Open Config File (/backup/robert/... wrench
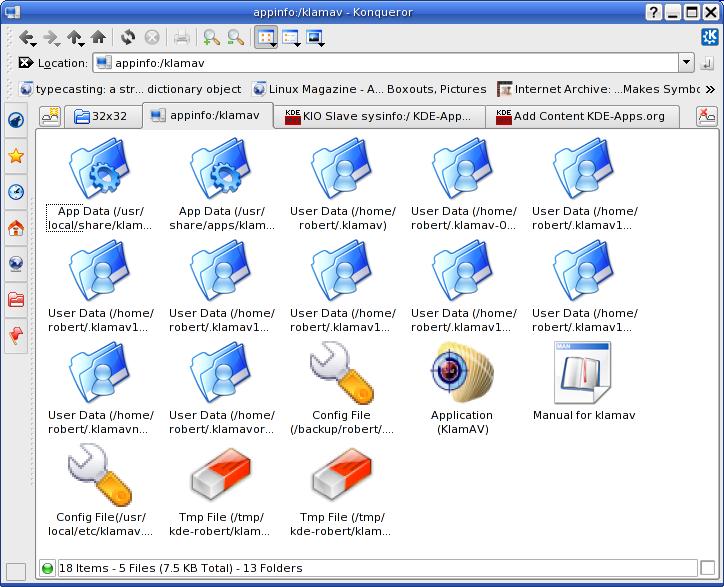Viewport: 724px width, 587px height. pos(342,388)
